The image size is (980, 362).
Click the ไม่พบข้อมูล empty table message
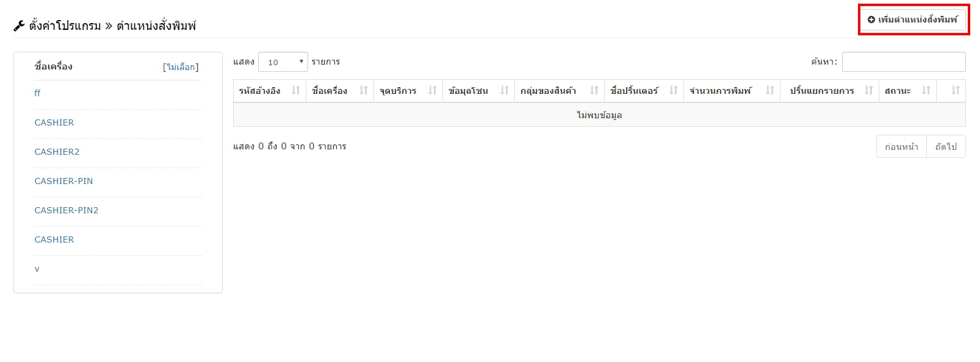599,115
